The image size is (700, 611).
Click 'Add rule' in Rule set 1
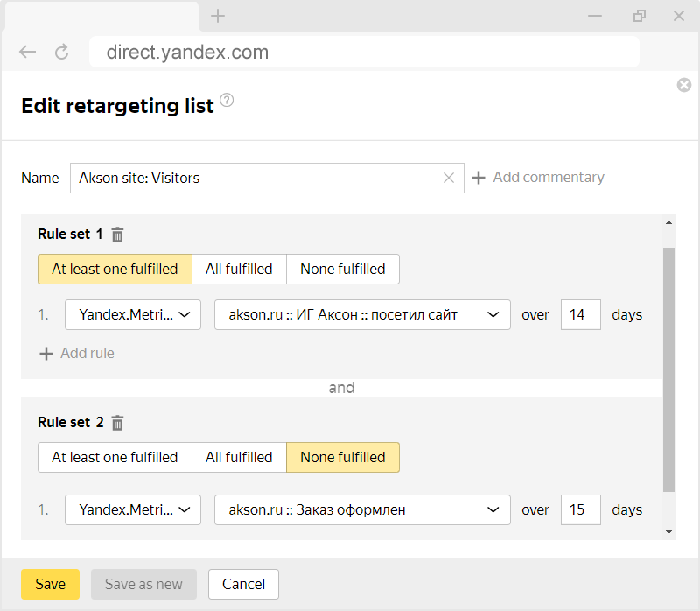[77, 354]
